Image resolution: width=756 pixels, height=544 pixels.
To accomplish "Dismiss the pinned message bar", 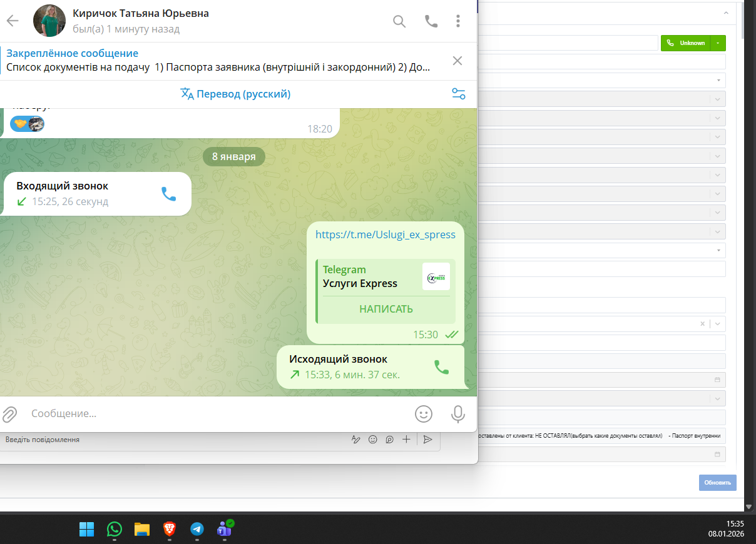I will point(457,61).
